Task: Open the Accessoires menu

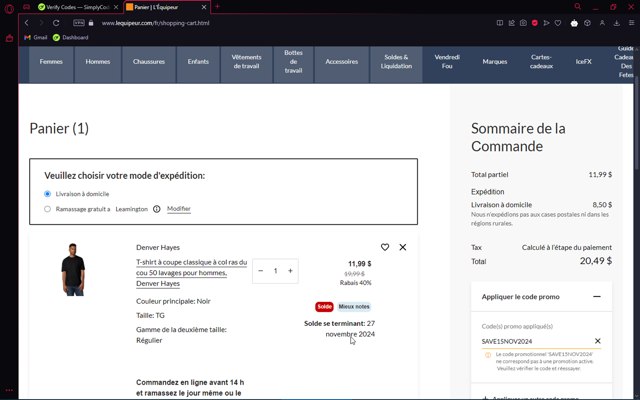Action: 342,62
